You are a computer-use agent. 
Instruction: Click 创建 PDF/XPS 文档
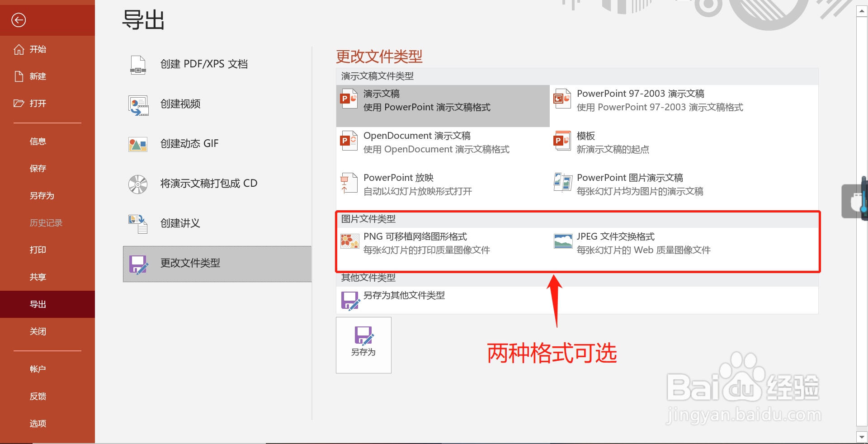tap(203, 64)
